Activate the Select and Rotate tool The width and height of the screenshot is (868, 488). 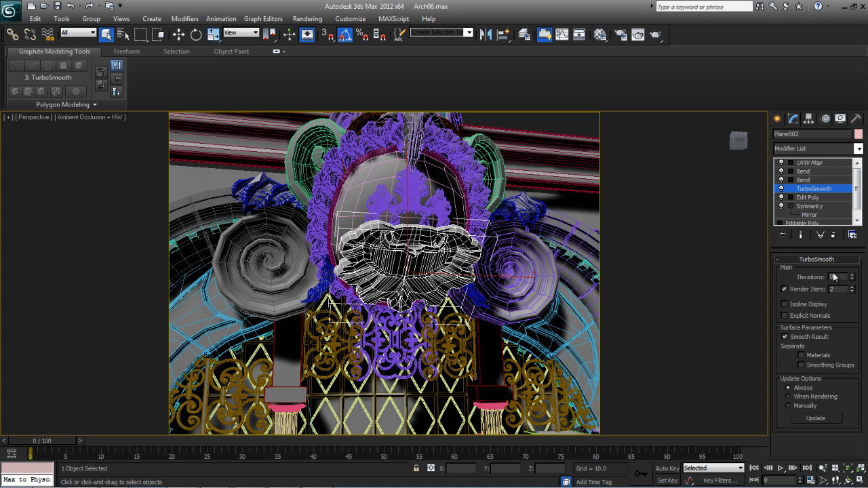point(196,35)
